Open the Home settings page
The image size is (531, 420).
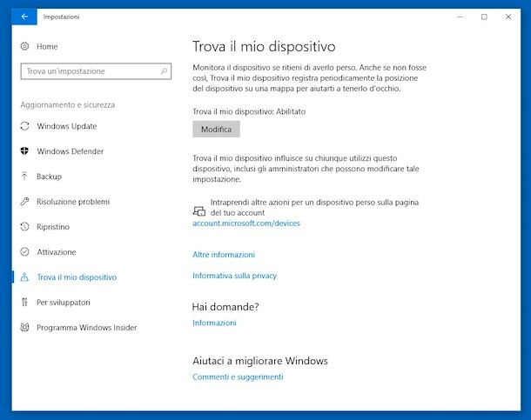tap(47, 46)
